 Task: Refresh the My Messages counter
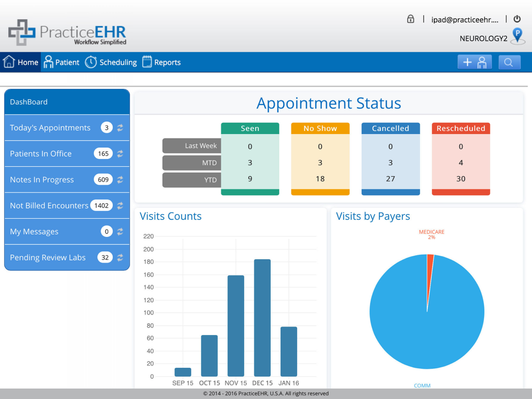click(121, 231)
